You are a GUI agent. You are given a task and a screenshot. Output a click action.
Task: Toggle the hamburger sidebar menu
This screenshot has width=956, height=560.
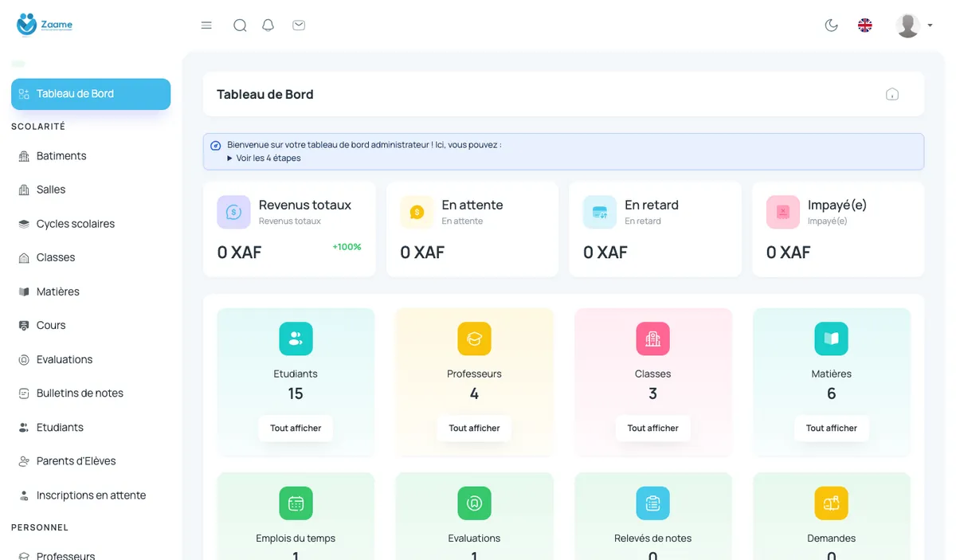[x=206, y=25]
